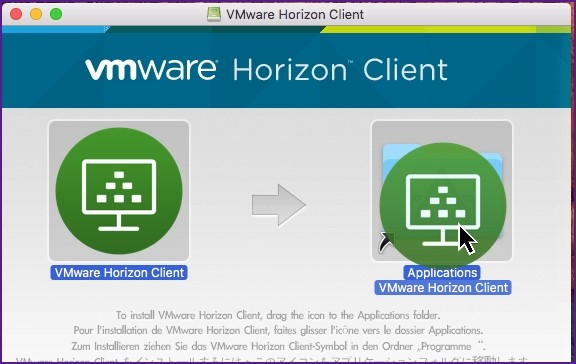Click the VMware Horizon Client banner logo
The width and height of the screenshot is (576, 364).
(x=266, y=69)
